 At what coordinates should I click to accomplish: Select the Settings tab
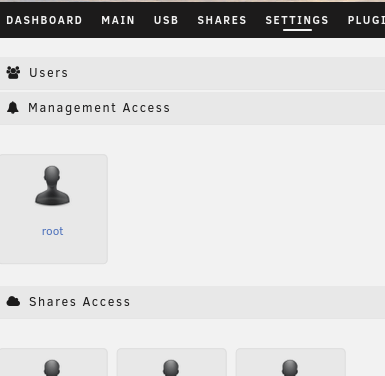297,20
